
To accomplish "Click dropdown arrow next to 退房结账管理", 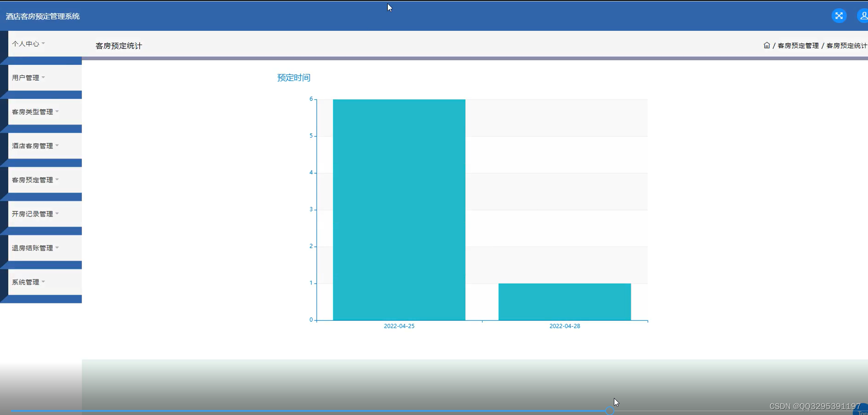I will click(57, 247).
